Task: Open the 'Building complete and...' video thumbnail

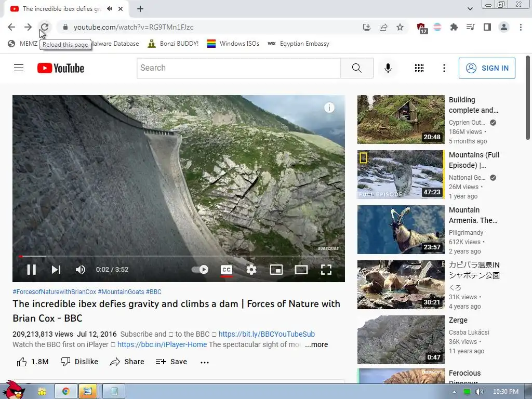Action: click(401, 119)
